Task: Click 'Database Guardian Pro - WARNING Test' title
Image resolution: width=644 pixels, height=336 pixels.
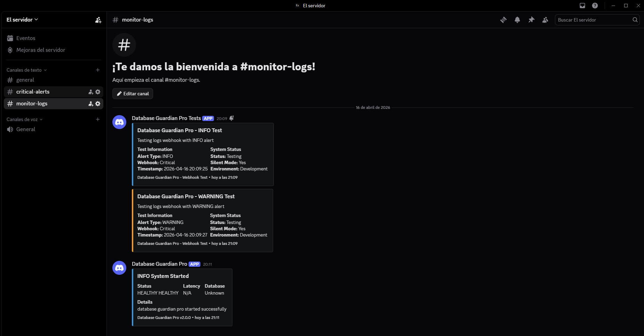Action: [186, 197]
